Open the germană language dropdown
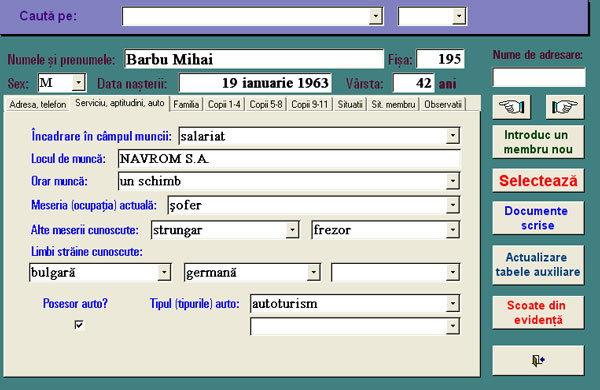 coord(313,272)
